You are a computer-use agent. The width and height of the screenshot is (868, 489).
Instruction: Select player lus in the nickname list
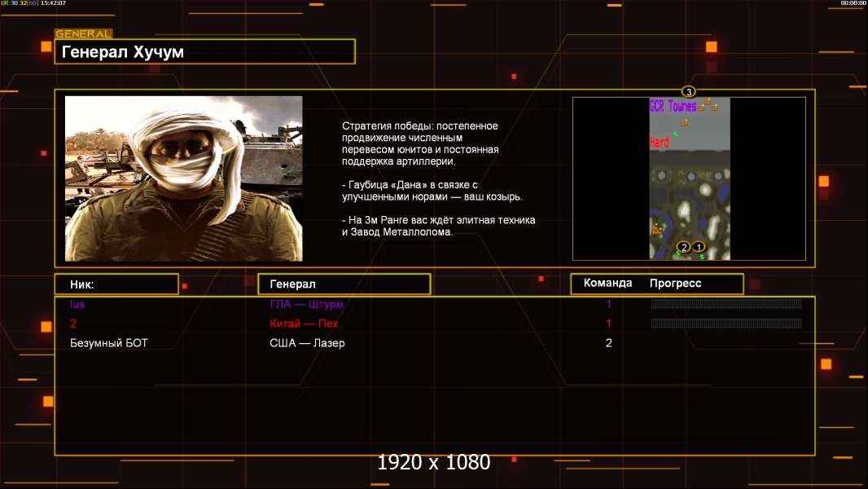click(77, 304)
